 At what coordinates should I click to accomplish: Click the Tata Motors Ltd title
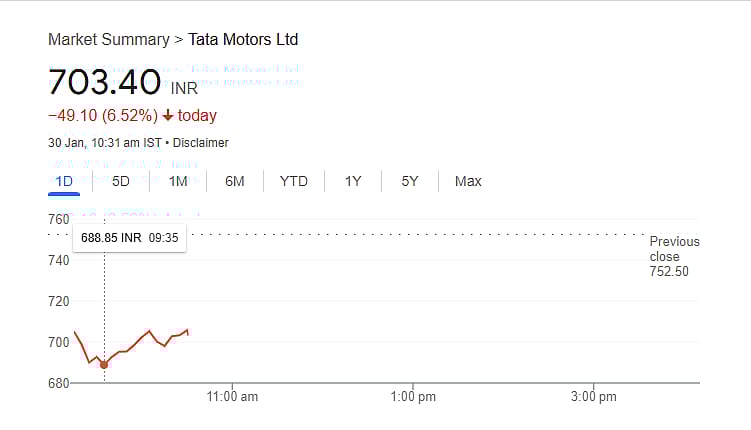coord(243,40)
